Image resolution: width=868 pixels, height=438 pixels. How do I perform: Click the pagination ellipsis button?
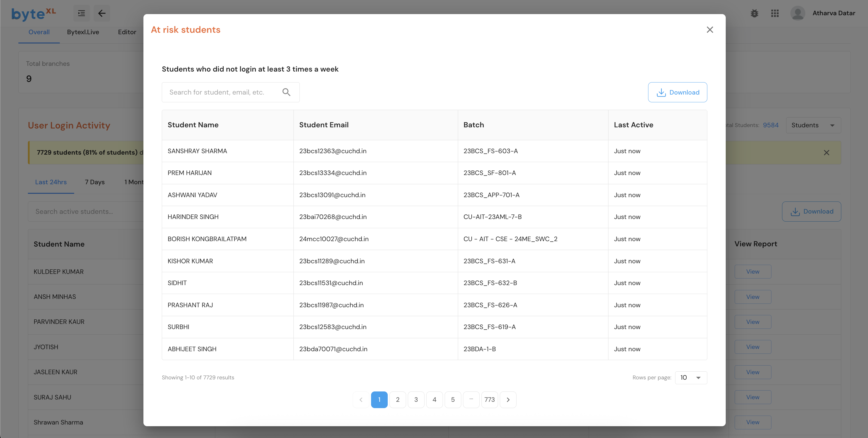coord(471,399)
